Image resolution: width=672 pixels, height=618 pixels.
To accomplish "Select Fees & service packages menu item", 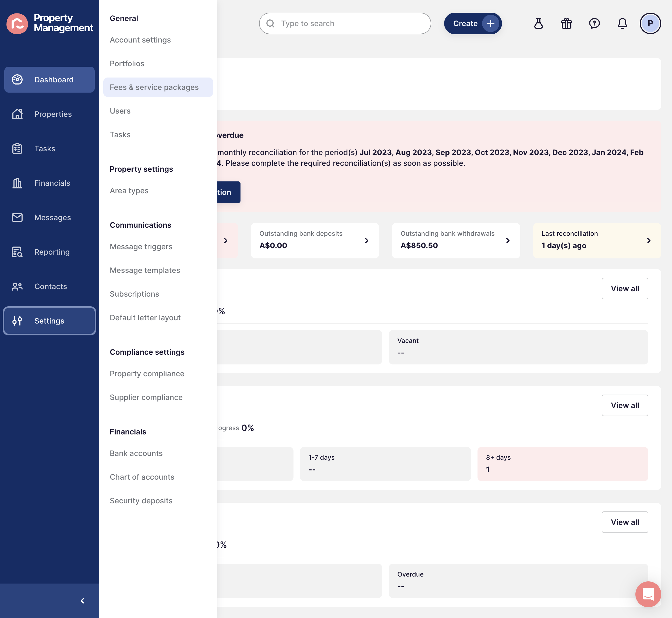I will coord(158,87).
